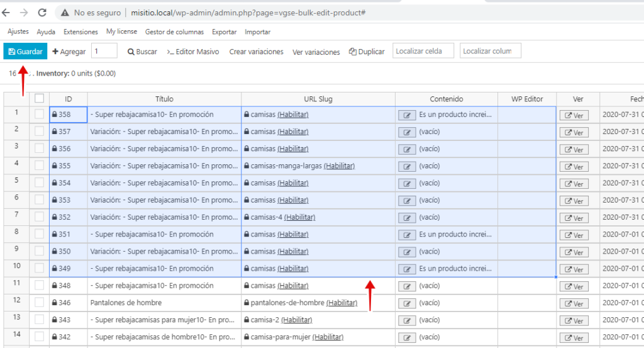
Task: Open the Ajustes menu
Action: pyautogui.click(x=18, y=31)
